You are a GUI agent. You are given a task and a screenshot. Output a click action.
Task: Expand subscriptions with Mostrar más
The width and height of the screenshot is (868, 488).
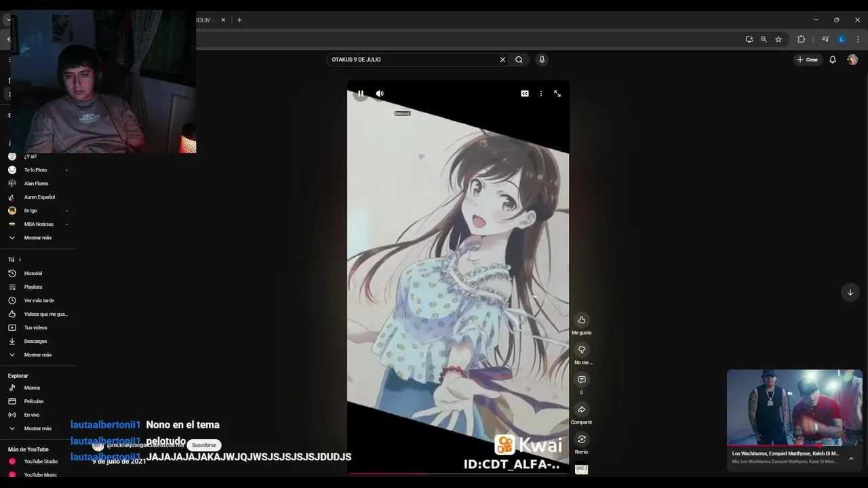38,238
